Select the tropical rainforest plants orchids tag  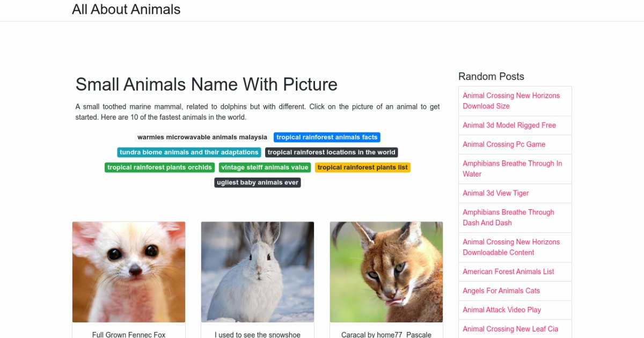[x=159, y=167]
